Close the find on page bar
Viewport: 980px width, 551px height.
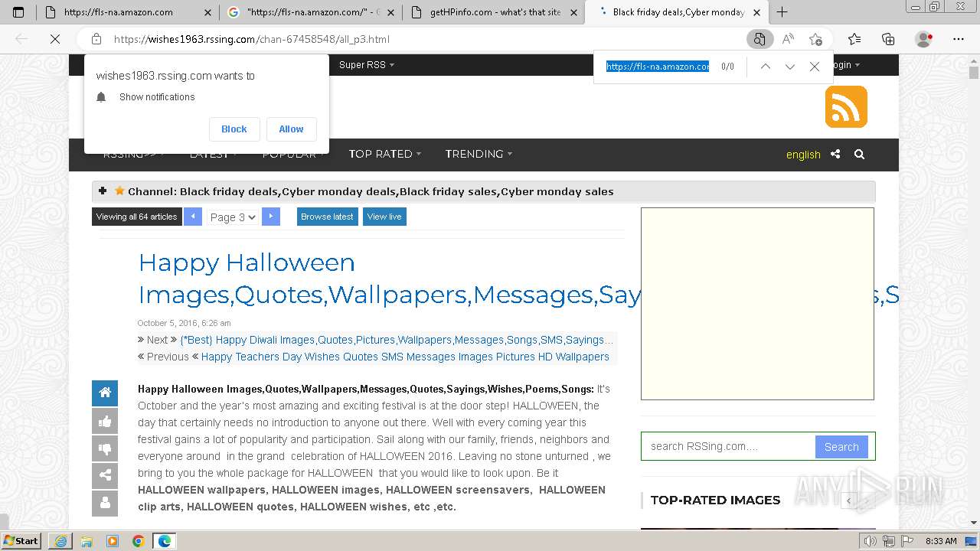coord(815,67)
